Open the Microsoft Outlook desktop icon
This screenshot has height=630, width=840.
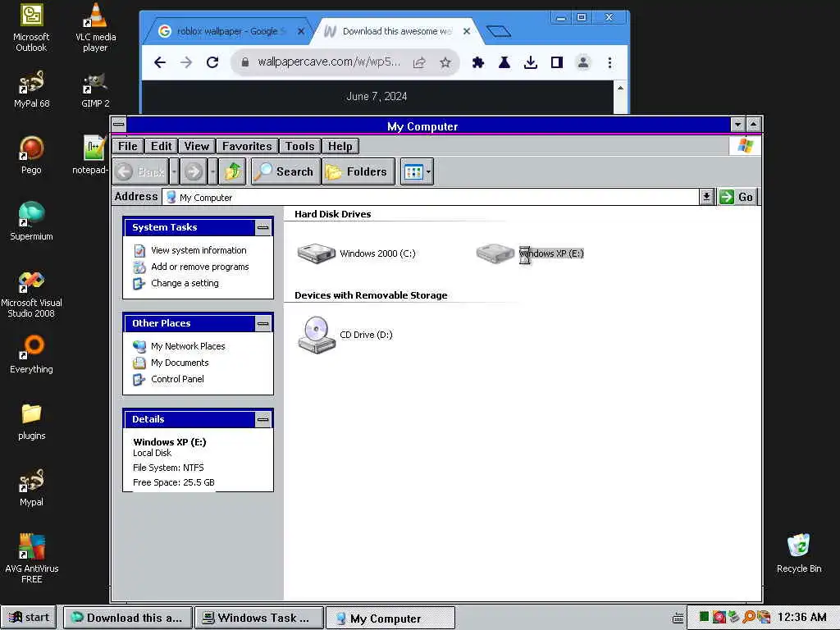click(31, 27)
